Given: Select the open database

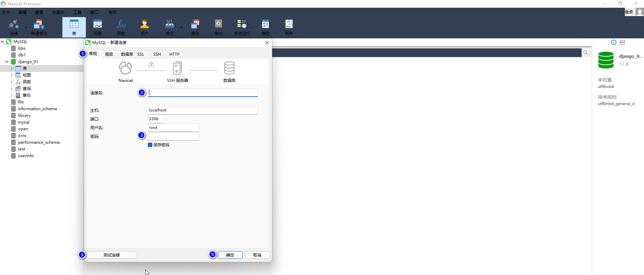Looking at the screenshot, I should point(23,129).
